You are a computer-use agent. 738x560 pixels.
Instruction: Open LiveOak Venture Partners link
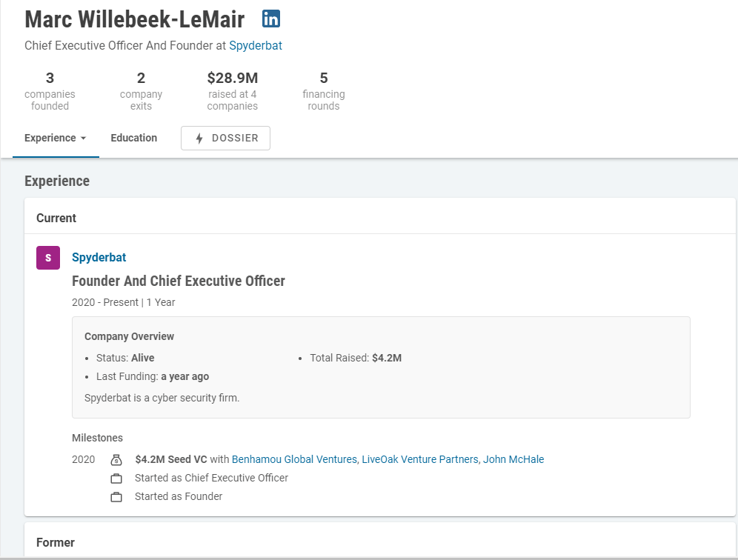click(420, 459)
